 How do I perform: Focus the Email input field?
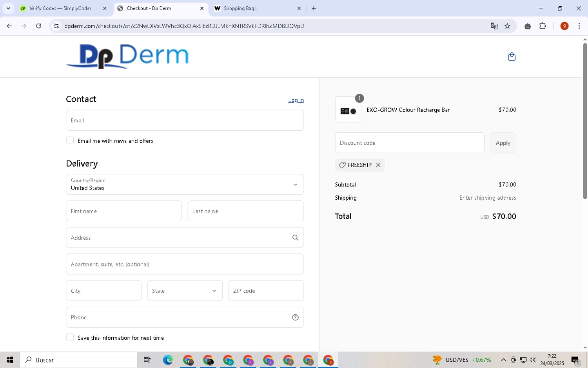185,120
